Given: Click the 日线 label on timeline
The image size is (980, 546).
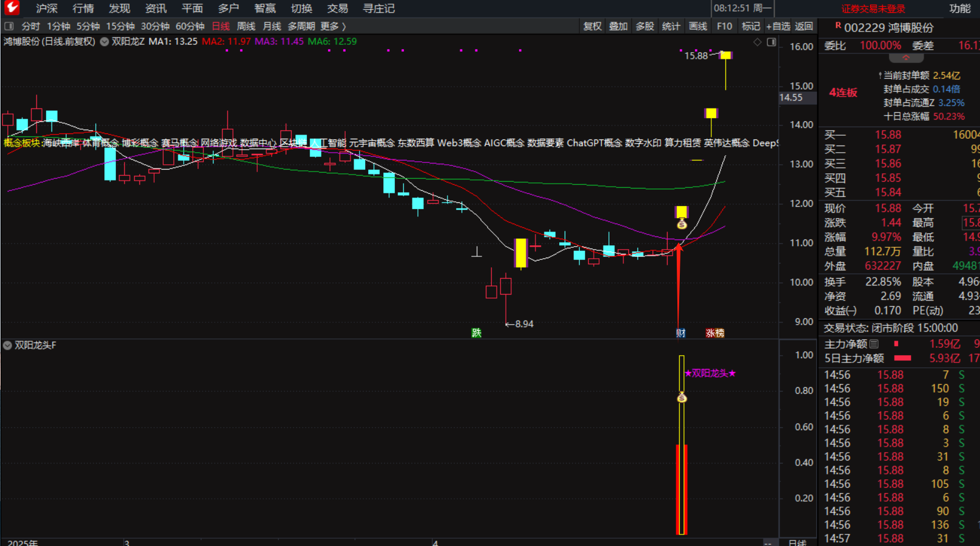Looking at the screenshot, I should [x=797, y=542].
